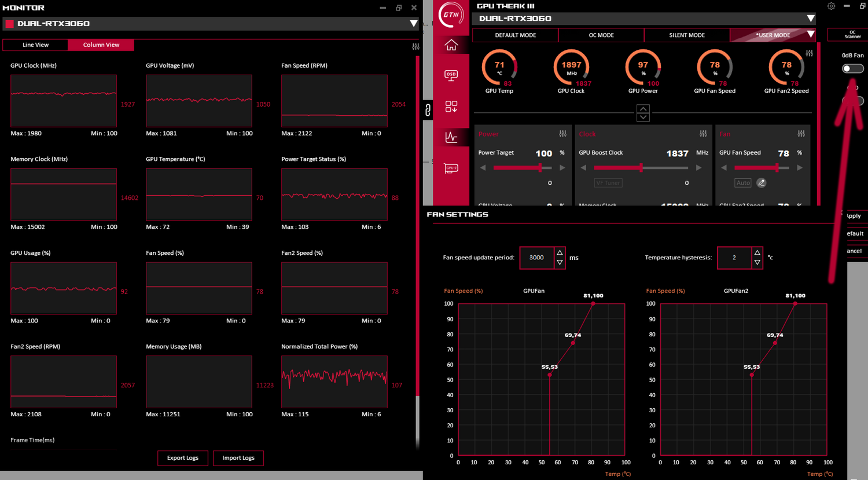Click the fan curve edit pencil icon
Screen dimensions: 868x480
[x=762, y=183]
